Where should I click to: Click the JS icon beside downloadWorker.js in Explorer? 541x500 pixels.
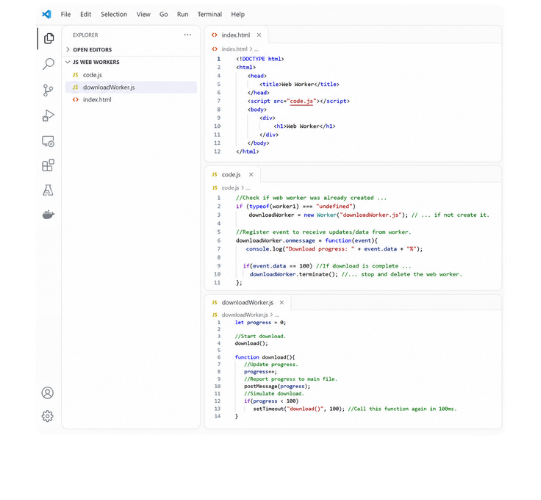click(75, 87)
